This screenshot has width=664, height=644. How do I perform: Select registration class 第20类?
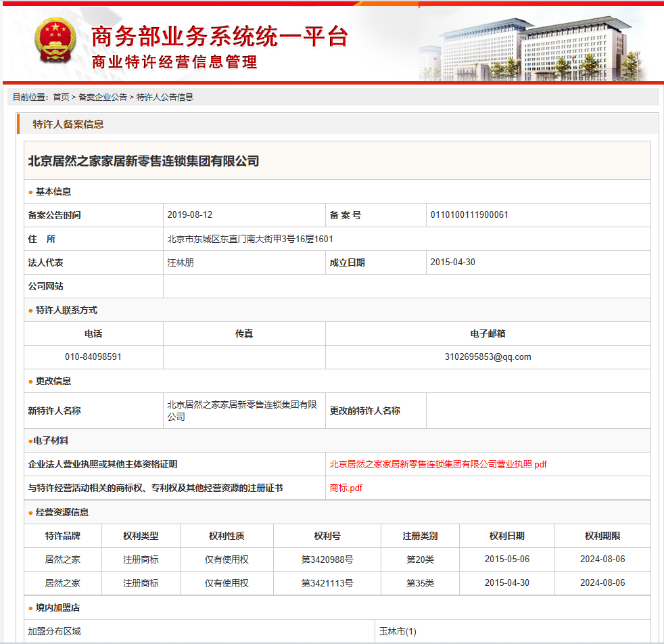420,559
